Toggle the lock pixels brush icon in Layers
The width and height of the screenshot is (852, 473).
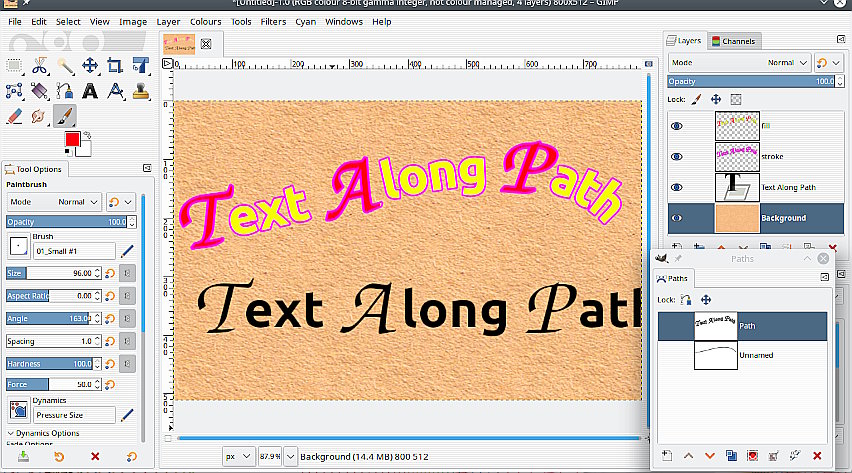point(697,100)
